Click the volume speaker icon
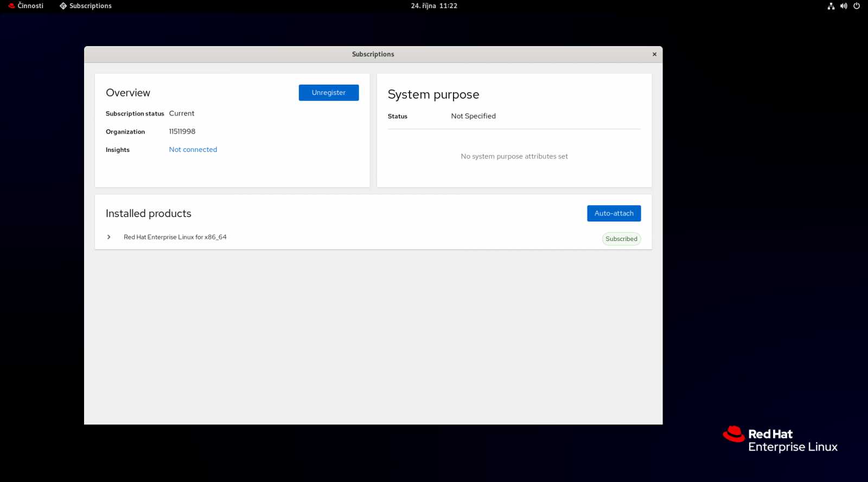 [844, 6]
